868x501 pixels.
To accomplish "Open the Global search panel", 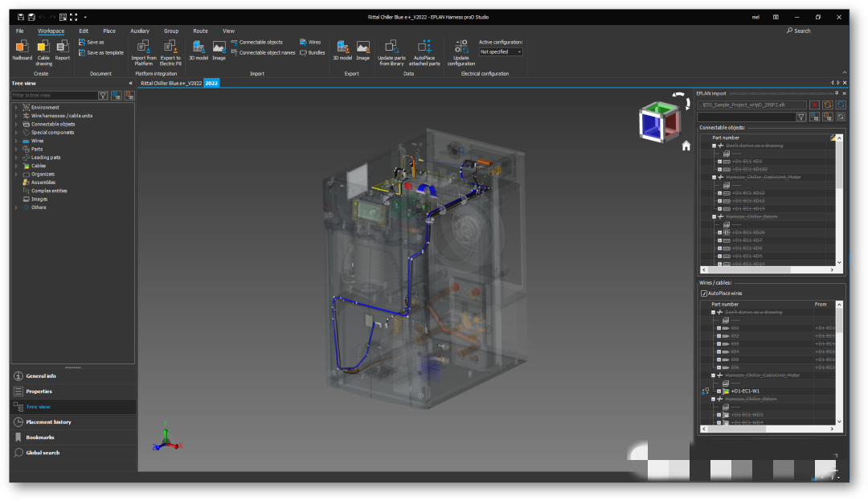I will click(72, 453).
